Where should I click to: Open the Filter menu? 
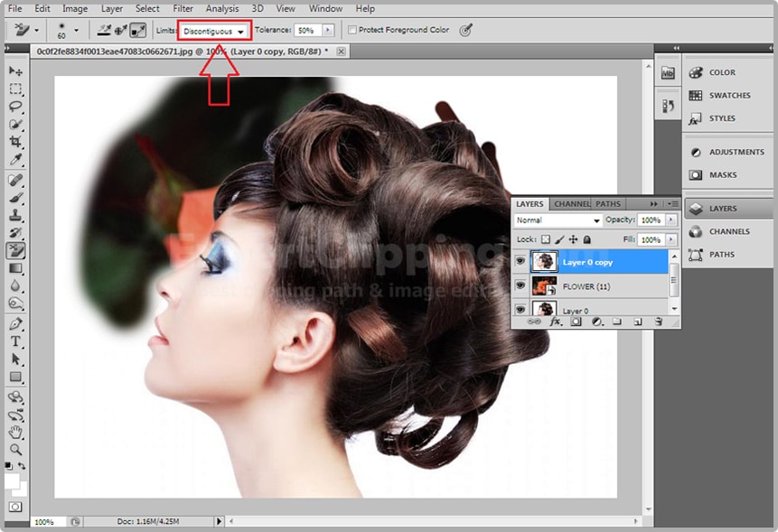(x=183, y=8)
